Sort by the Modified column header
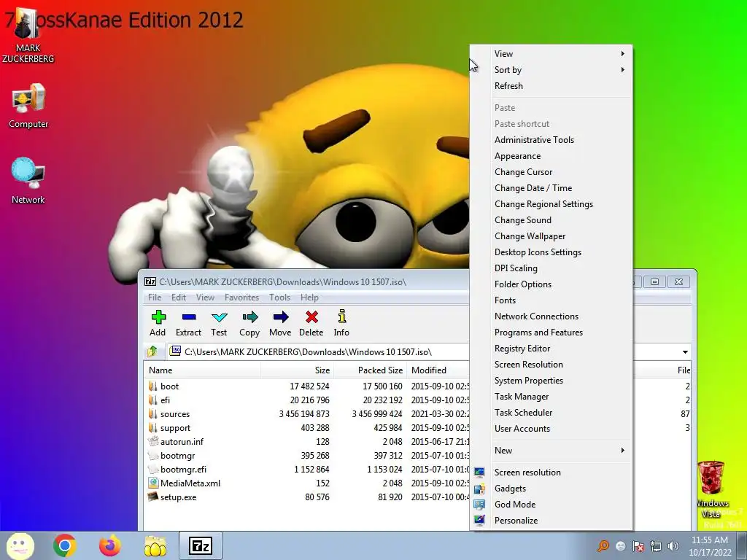Viewport: 747px width, 560px height. coord(438,370)
